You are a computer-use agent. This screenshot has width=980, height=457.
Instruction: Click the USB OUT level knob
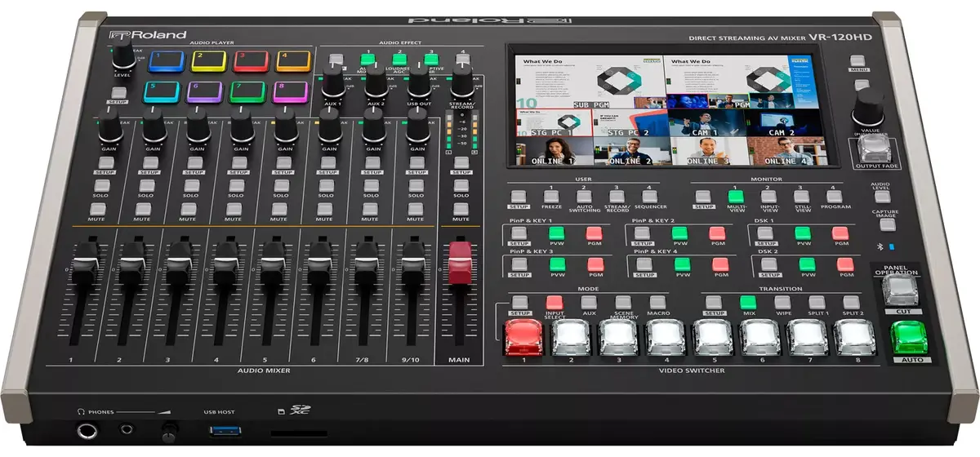tap(419, 83)
